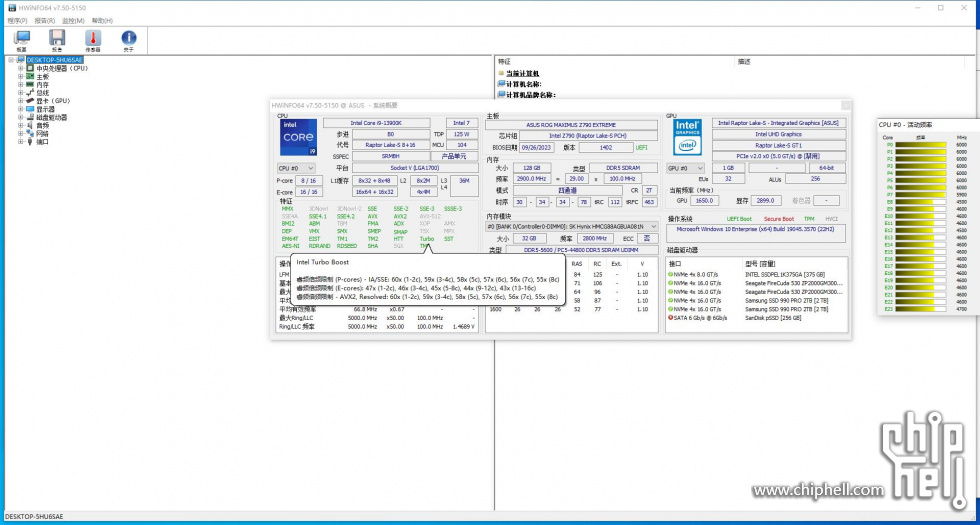The height and width of the screenshot is (525, 980).
Task: Click red status icon for SanDisk pSSD
Action: point(671,318)
